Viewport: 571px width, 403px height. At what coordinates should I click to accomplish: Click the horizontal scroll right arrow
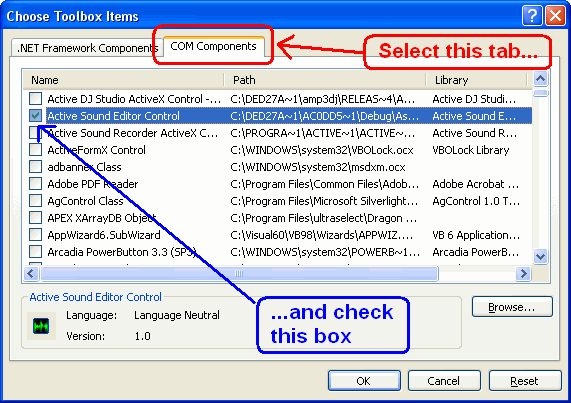pyautogui.click(x=524, y=273)
